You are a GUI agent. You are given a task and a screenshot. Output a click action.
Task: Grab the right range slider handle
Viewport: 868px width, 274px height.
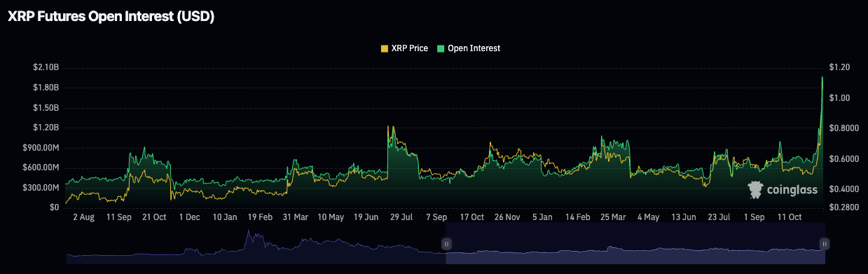pos(825,243)
